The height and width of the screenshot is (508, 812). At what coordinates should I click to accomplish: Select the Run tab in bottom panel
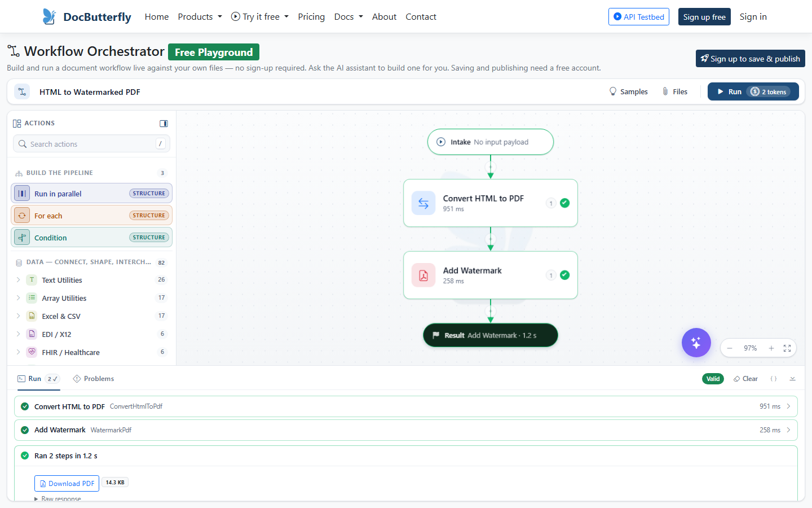point(38,379)
